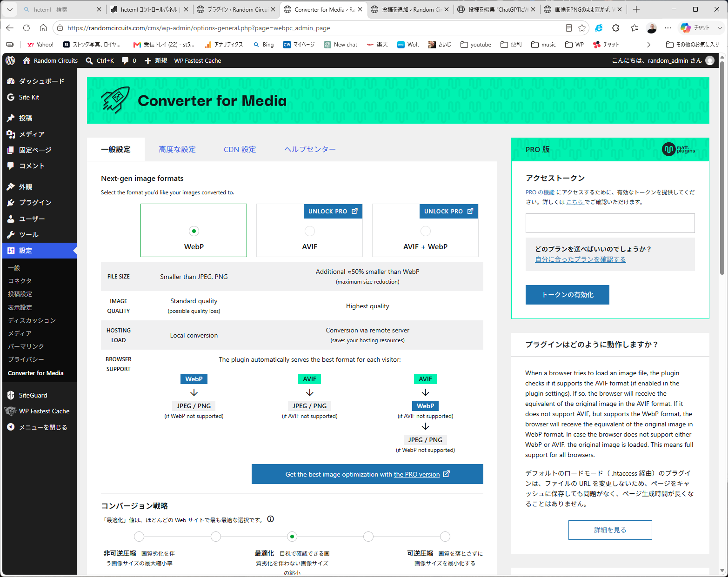Select the 非可逆圧縮 conversion strategy radio

[139, 537]
